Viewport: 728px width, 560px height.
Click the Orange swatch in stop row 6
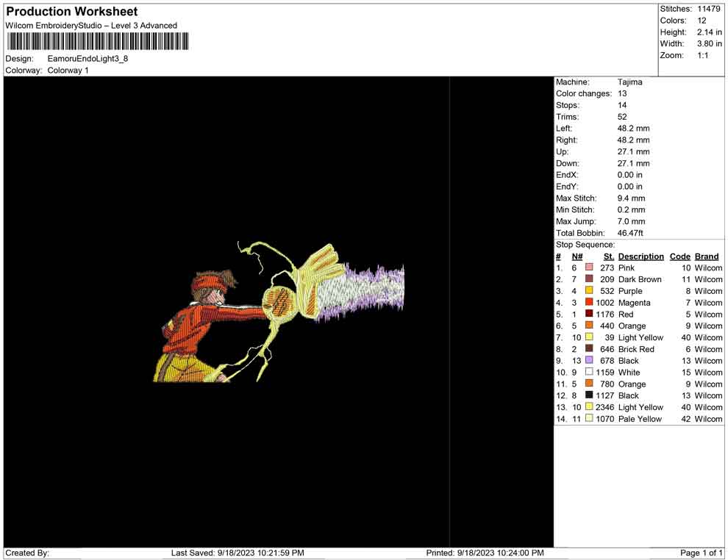click(x=589, y=326)
